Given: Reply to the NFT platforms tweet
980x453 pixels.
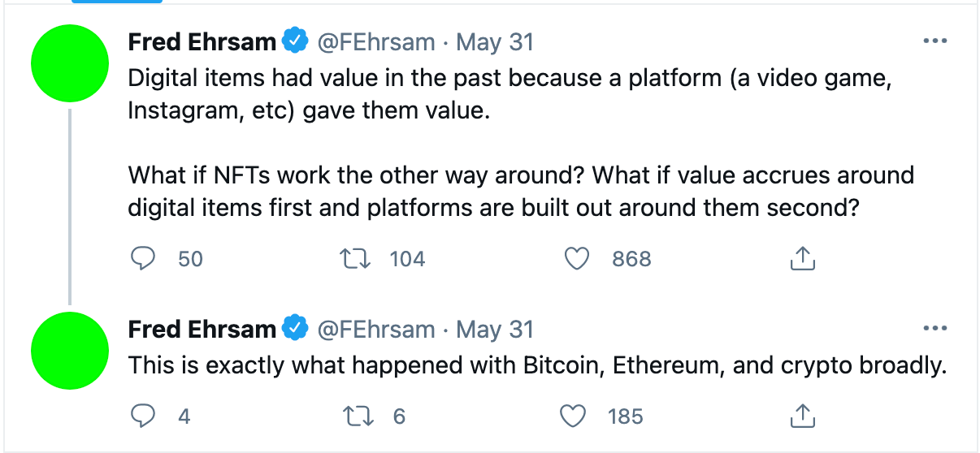Looking at the screenshot, I should tap(143, 259).
